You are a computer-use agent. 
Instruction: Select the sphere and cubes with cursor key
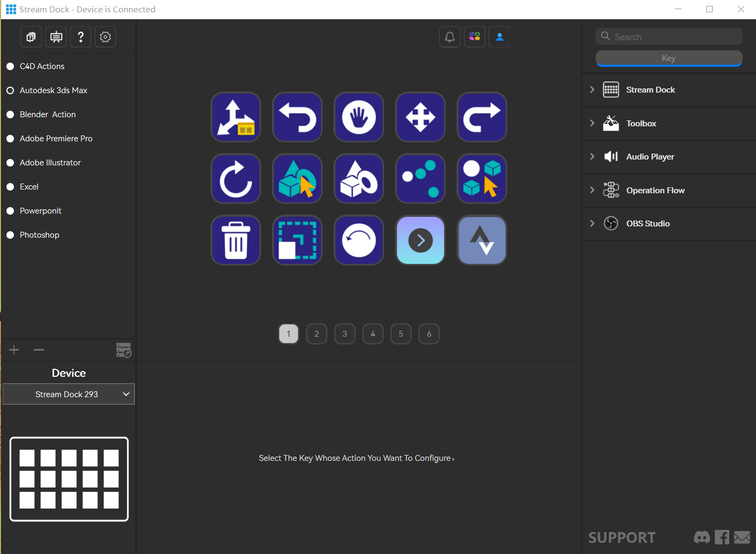coord(482,179)
